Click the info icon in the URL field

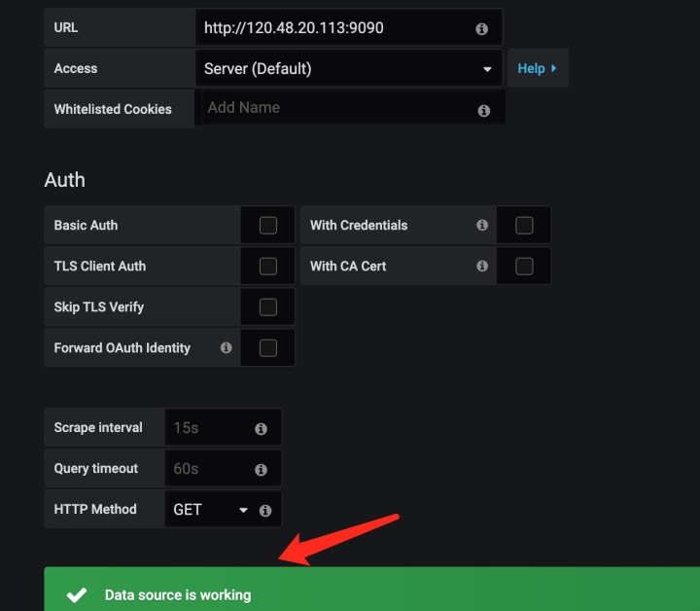(x=481, y=29)
